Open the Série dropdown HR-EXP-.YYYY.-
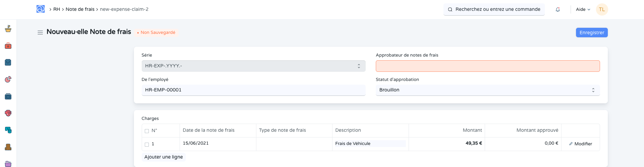644x167 pixels. (x=253, y=66)
